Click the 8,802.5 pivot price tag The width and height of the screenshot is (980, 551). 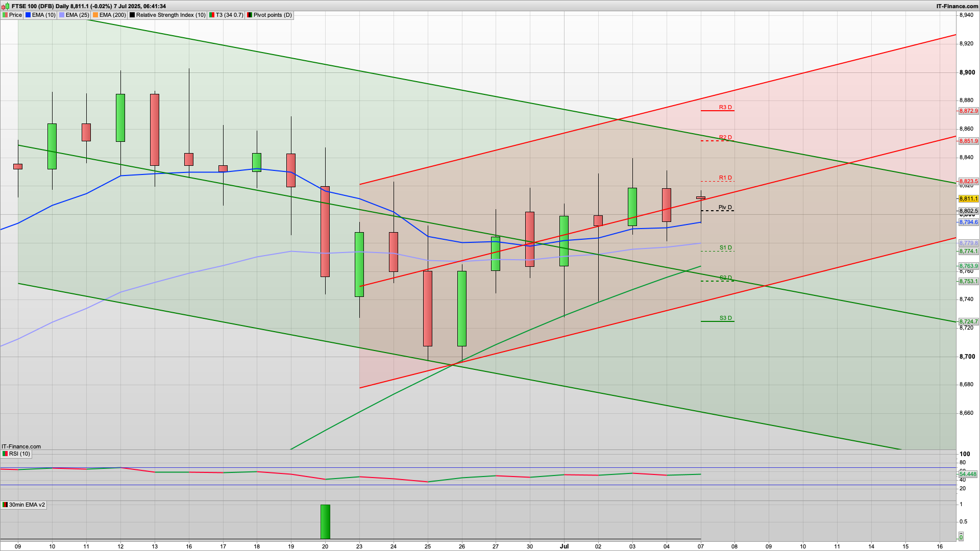(968, 211)
